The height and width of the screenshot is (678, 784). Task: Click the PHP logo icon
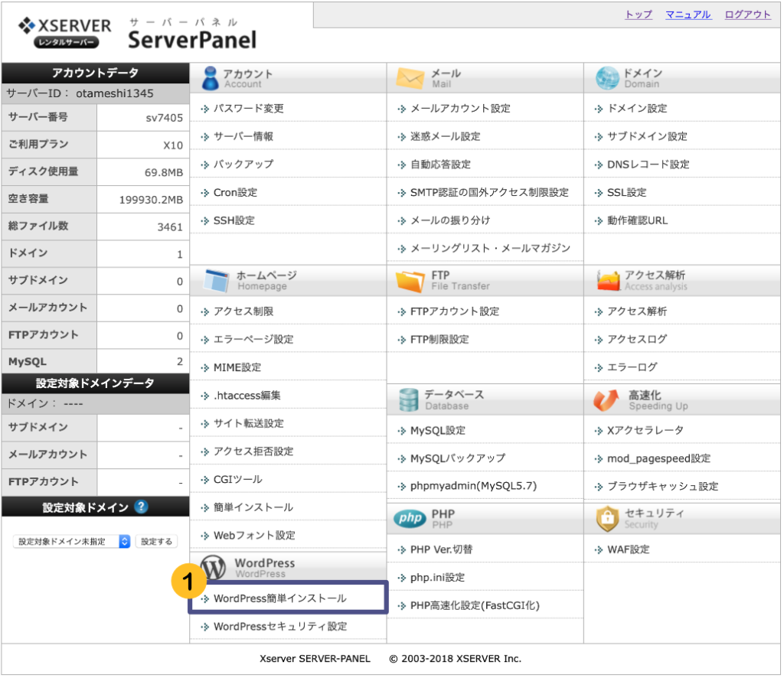pyautogui.click(x=410, y=518)
